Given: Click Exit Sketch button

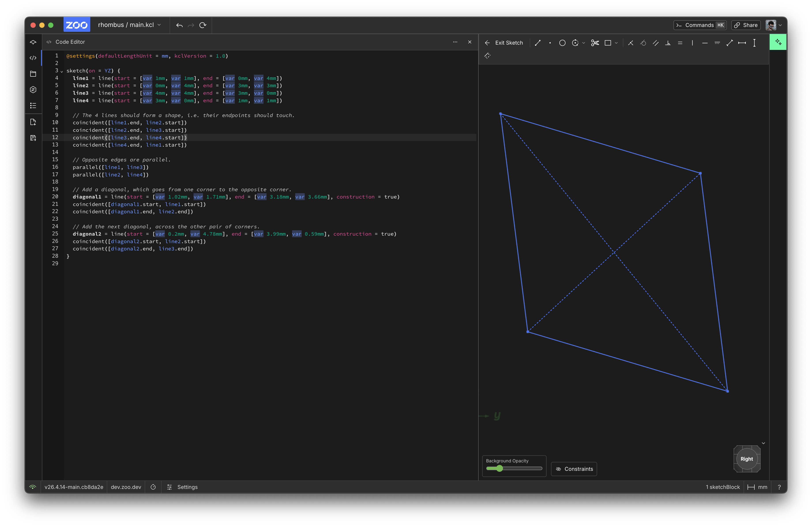Looking at the screenshot, I should tap(504, 43).
